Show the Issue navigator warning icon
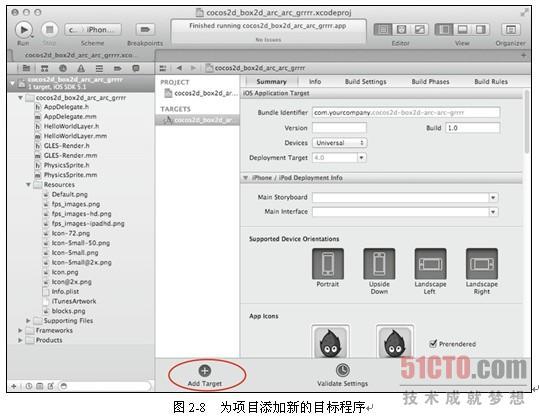 (x=81, y=68)
